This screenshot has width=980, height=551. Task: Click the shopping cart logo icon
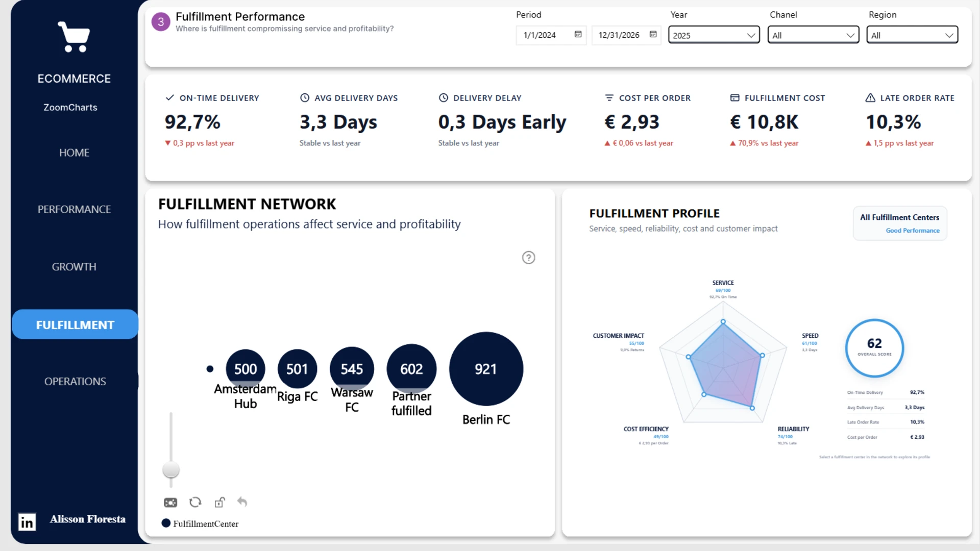(x=74, y=37)
